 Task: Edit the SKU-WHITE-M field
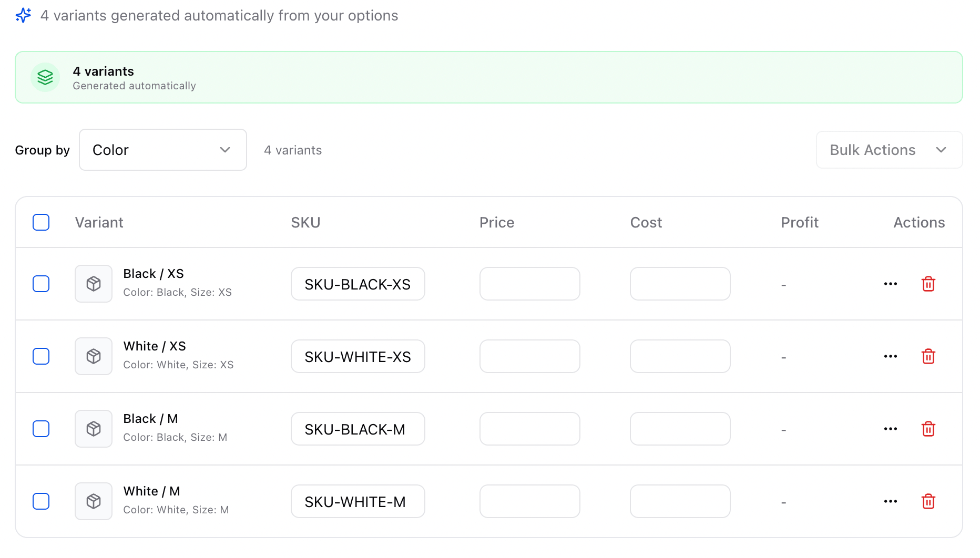click(358, 501)
